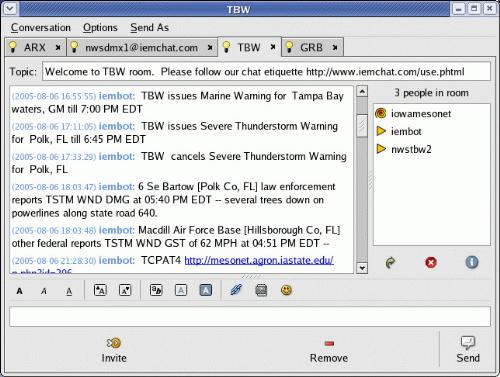500x377 pixels.
Task: Toggle bold text formatting
Action: pyautogui.click(x=20, y=291)
